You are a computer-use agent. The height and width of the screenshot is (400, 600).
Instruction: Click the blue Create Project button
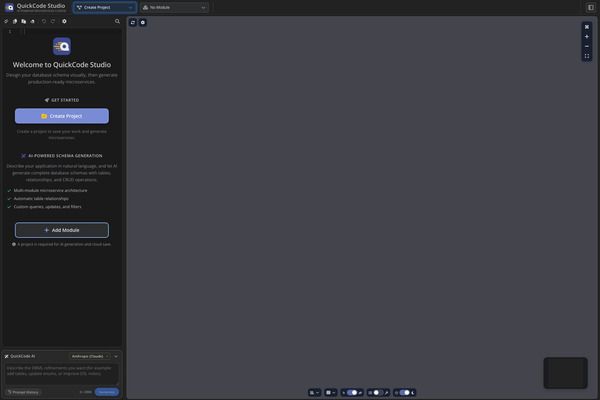point(62,116)
